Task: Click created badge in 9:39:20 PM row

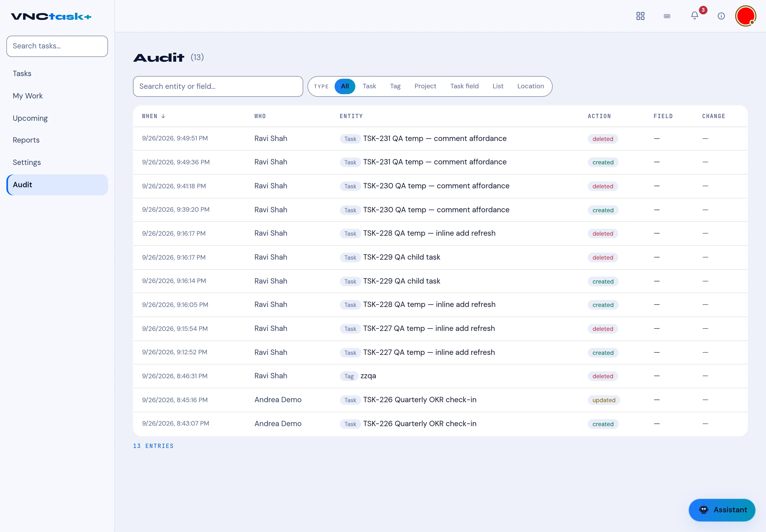Action: 603,210
